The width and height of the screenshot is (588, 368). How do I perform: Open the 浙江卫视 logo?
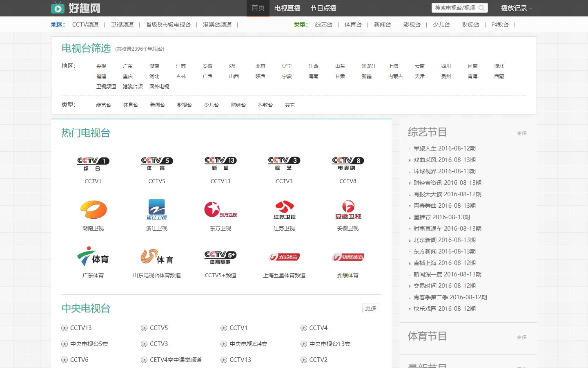(157, 210)
